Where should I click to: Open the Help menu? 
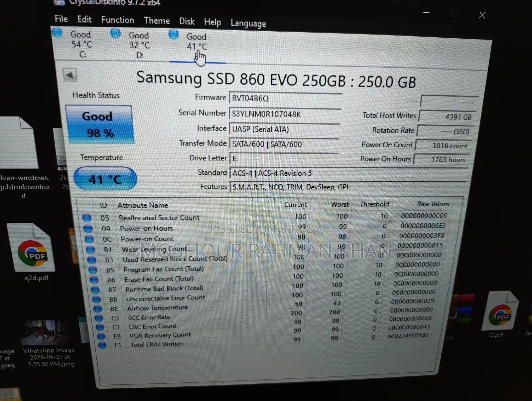pyautogui.click(x=212, y=22)
